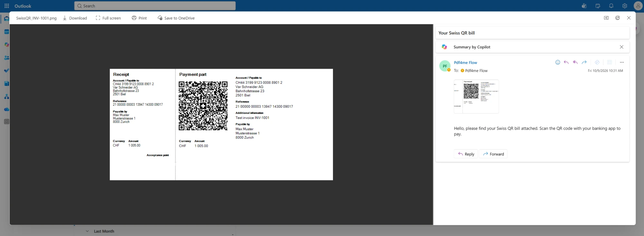The image size is (644, 236).
Task: Click the Fri 10/9/2026 10:31 AM timestamp
Action: [605, 71]
